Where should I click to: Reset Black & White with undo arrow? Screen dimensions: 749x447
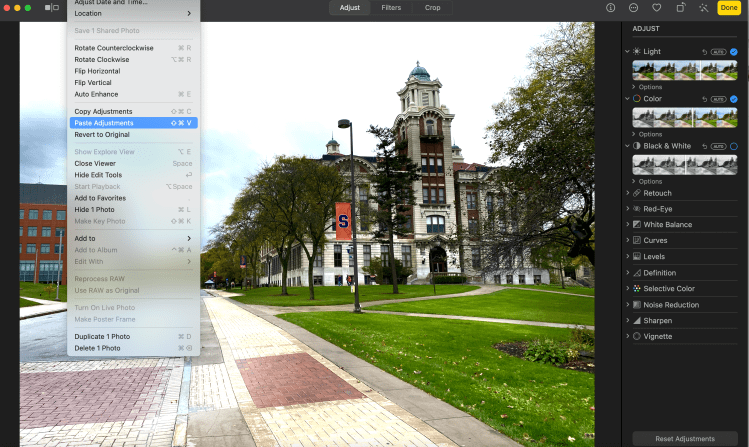point(705,146)
